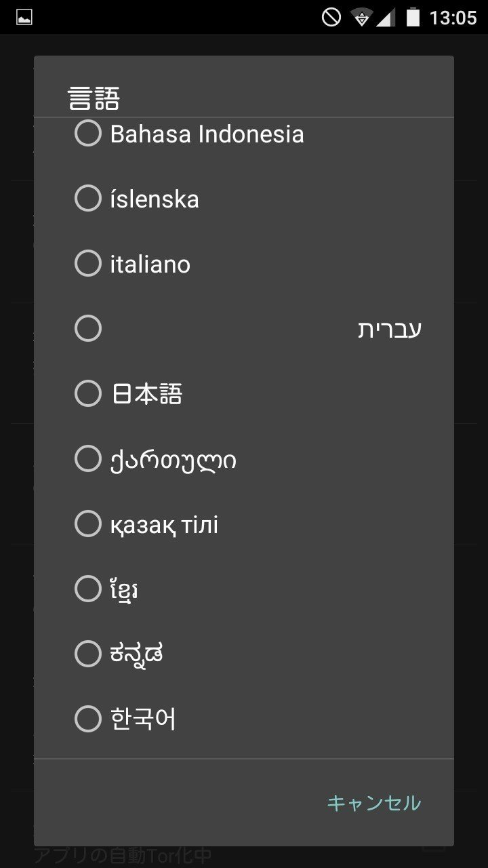Choose the қазақ тілі radio button
The height and width of the screenshot is (868, 488).
point(88,524)
